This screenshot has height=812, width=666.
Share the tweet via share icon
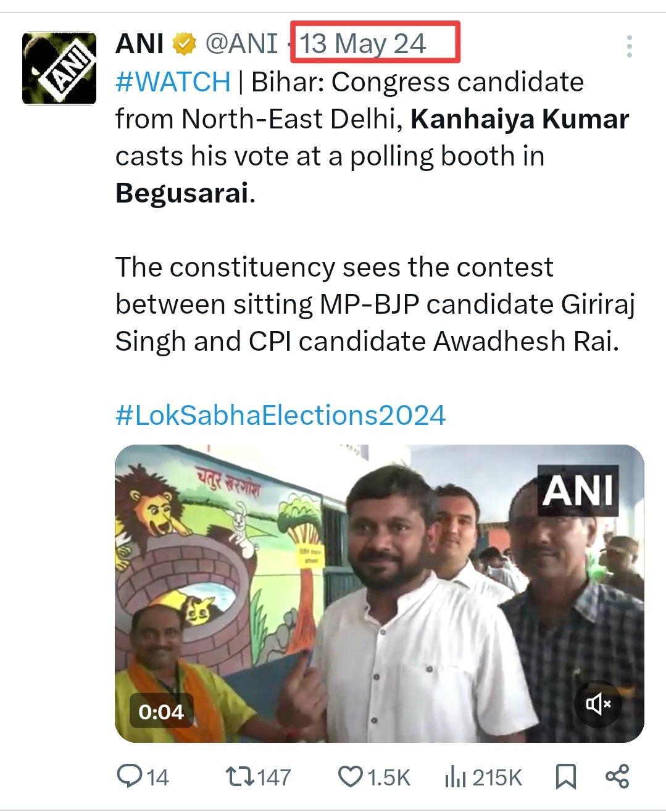(x=617, y=776)
